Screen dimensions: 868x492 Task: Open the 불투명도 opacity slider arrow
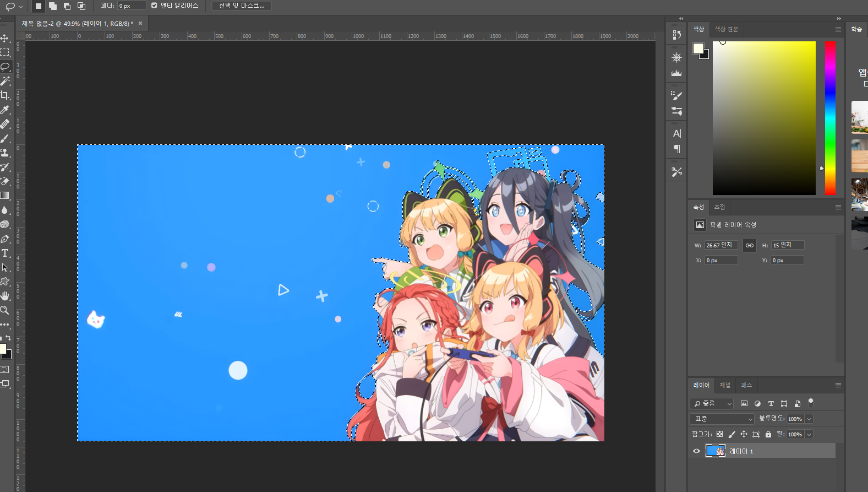coord(809,419)
